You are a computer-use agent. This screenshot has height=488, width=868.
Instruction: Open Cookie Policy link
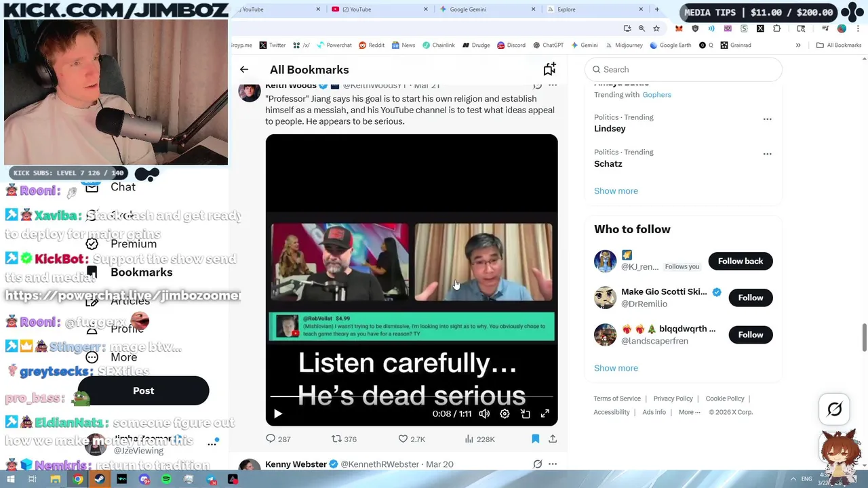pyautogui.click(x=725, y=399)
